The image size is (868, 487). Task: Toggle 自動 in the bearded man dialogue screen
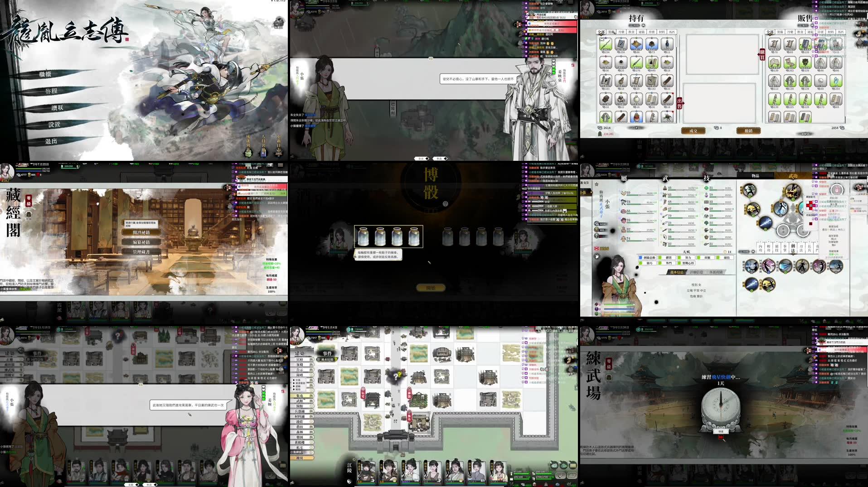[x=422, y=159]
